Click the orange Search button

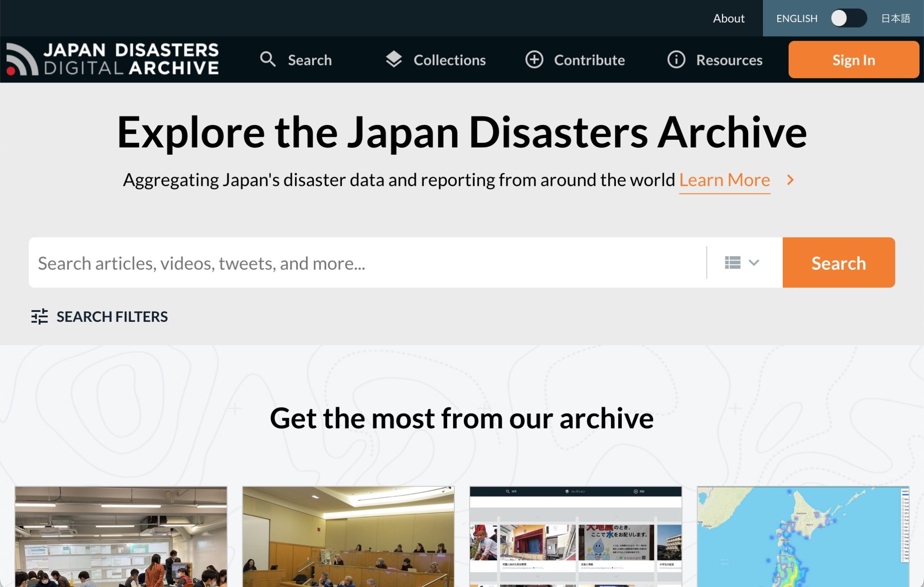pos(839,262)
